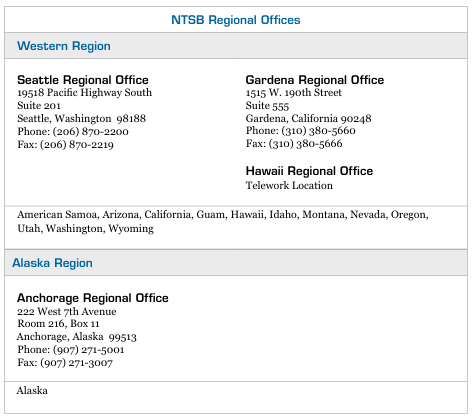Viewport: 472px width, 418px height.
Task: Click the Alaska state coverage text
Action: [32, 390]
